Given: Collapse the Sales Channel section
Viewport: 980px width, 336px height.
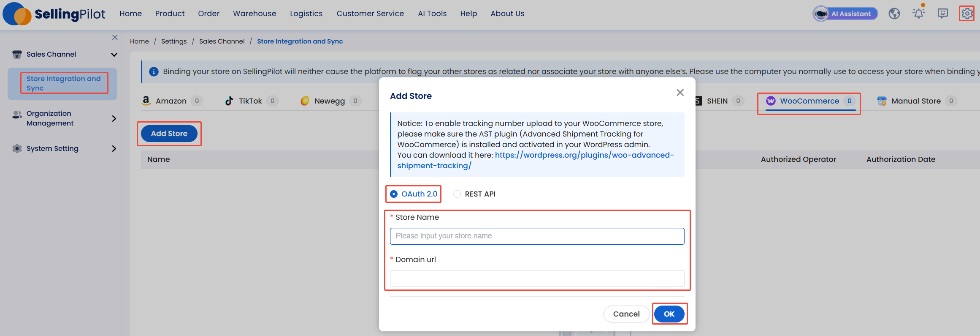Looking at the screenshot, I should coord(114,55).
